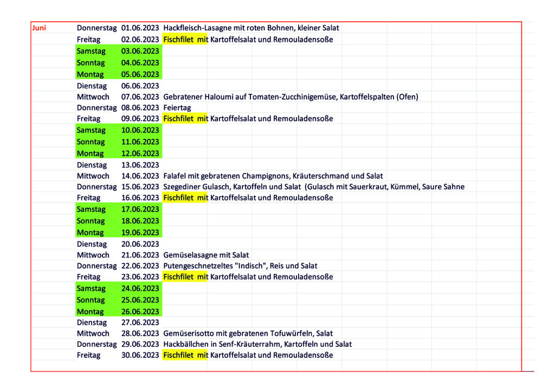The height and width of the screenshot is (392, 555).
Task: Click the Donnerstag cell for 01.06.2023
Action: tap(96, 28)
